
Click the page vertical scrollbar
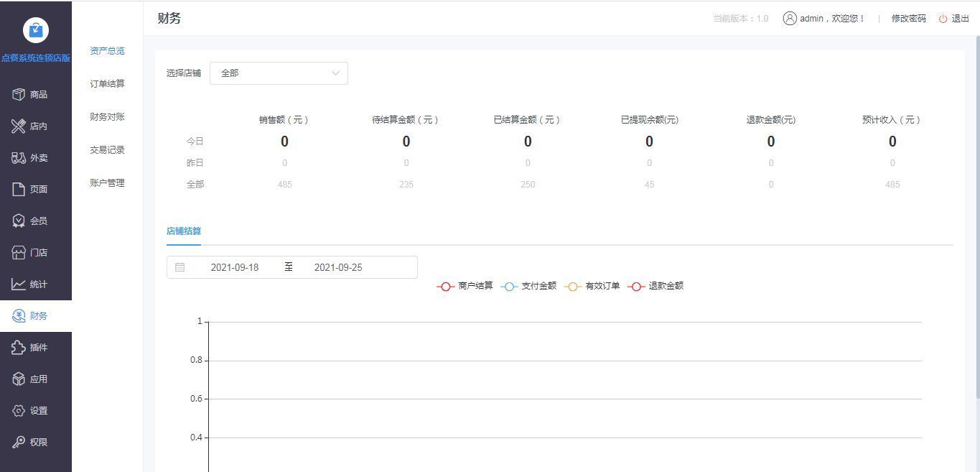(x=977, y=216)
